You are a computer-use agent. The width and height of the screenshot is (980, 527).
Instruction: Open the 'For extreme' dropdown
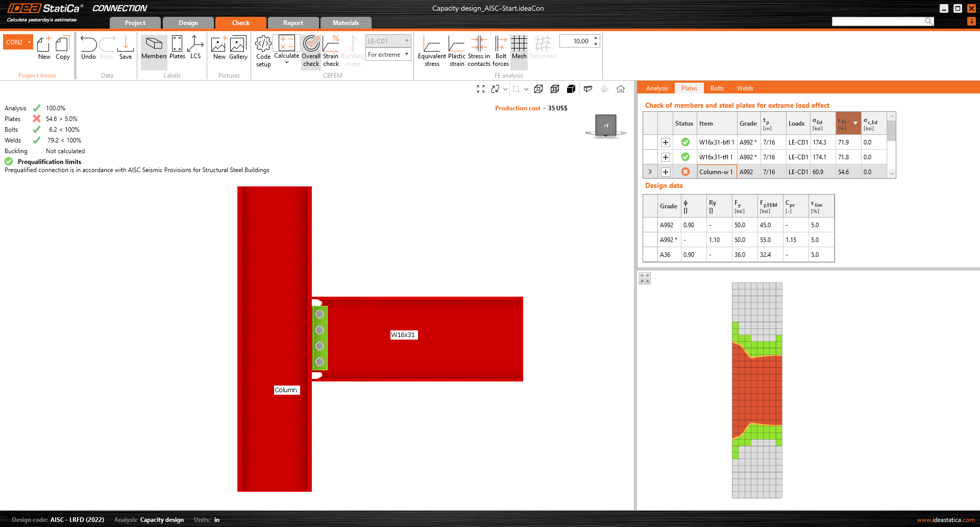(x=388, y=55)
